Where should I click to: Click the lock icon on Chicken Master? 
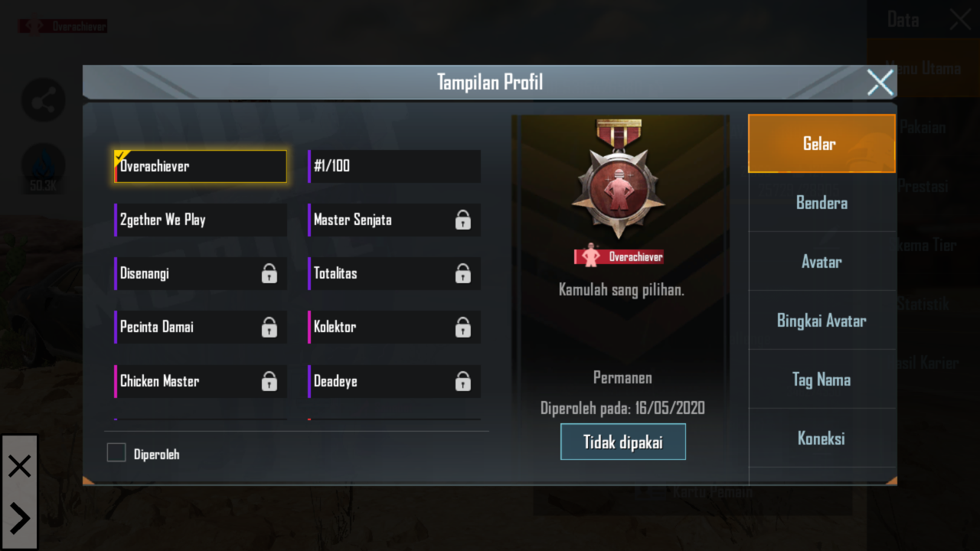269,381
